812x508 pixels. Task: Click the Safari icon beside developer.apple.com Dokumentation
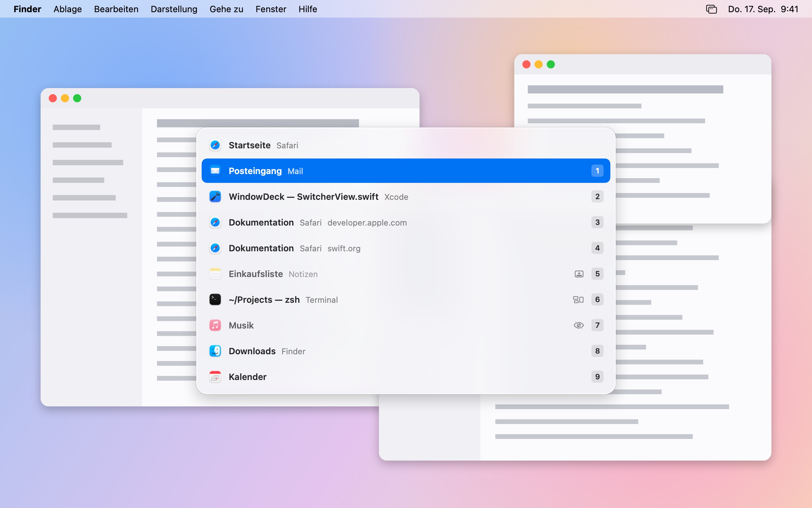pyautogui.click(x=215, y=223)
